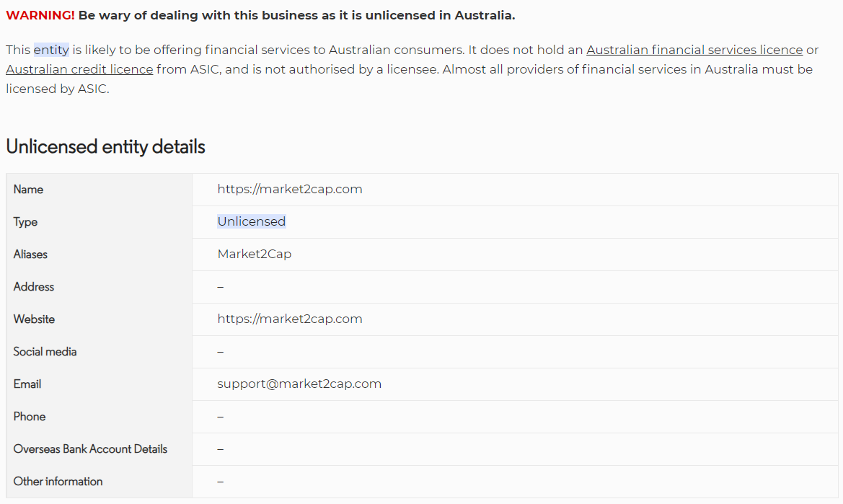The width and height of the screenshot is (843, 504).
Task: Click the Address row label
Action: coord(34,287)
